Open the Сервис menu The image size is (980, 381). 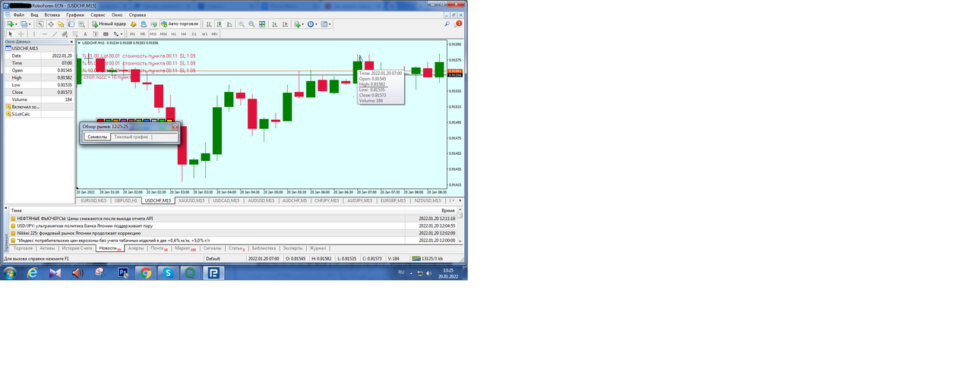click(x=98, y=14)
